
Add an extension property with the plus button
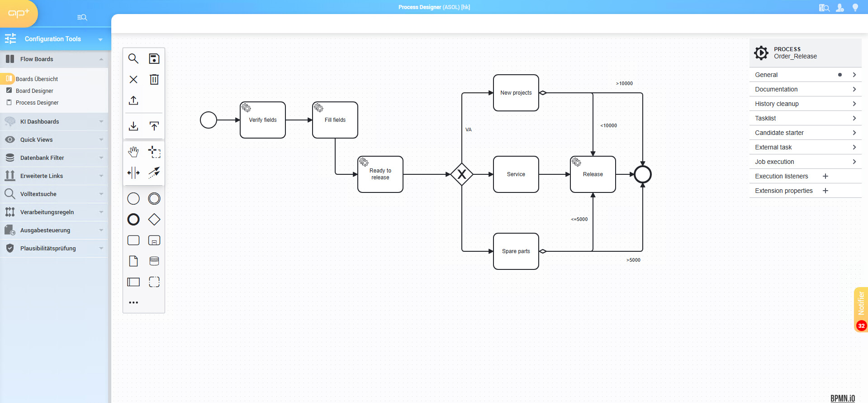click(825, 191)
